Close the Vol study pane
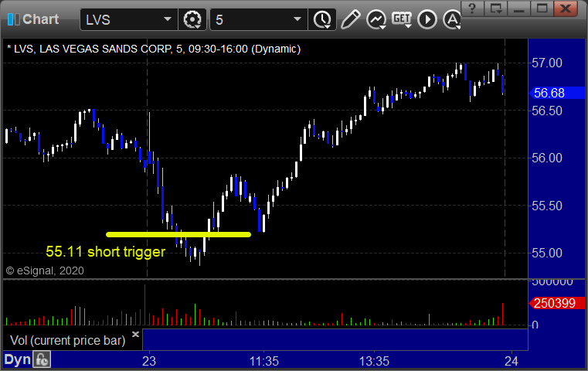This screenshot has height=371, width=588. (x=135, y=334)
